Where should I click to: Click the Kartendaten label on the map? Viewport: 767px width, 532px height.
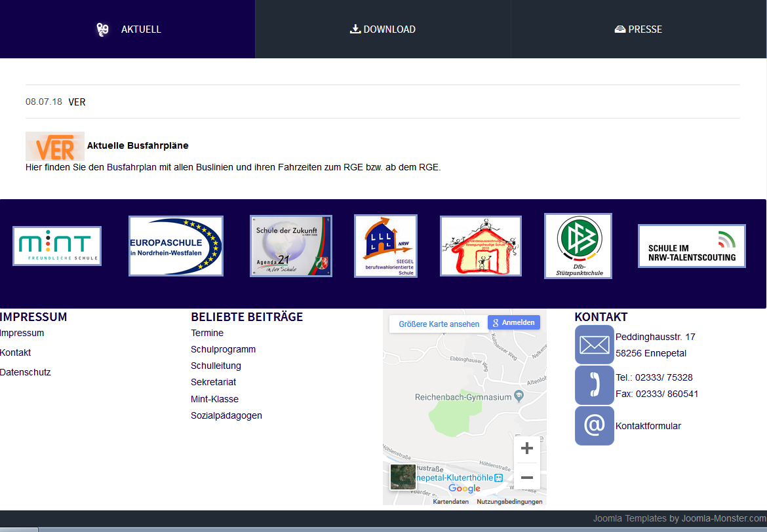click(450, 502)
